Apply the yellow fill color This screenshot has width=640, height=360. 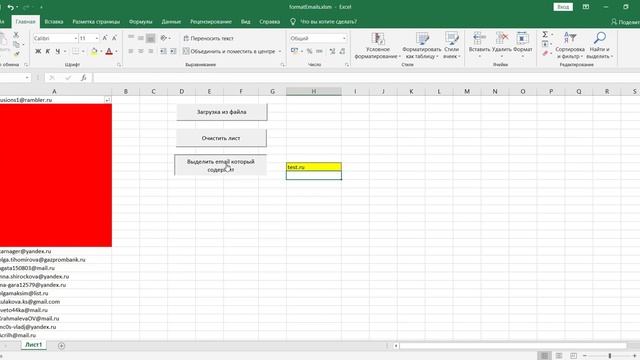(x=94, y=51)
